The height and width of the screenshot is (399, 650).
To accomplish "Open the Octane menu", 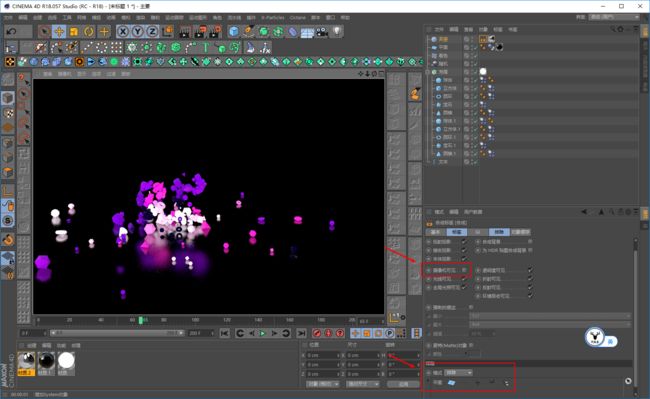I will pyautogui.click(x=298, y=17).
